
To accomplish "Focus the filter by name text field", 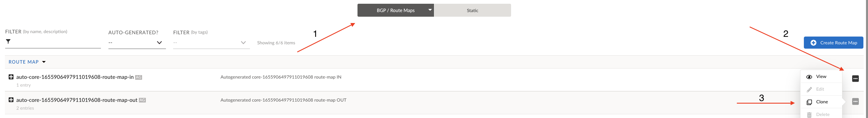I will pyautogui.click(x=56, y=42).
